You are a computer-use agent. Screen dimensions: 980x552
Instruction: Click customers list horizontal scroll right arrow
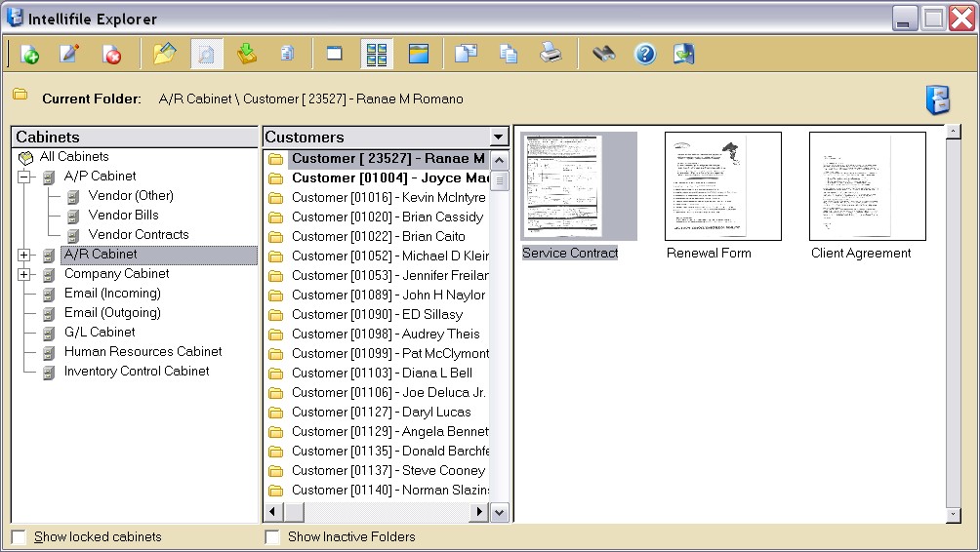pos(478,512)
